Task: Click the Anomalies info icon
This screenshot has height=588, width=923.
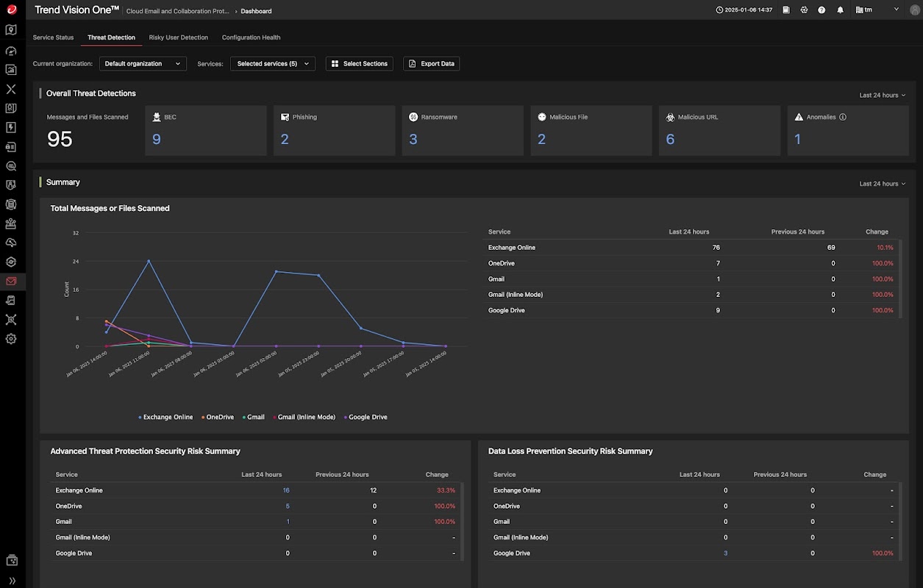Action: (843, 117)
